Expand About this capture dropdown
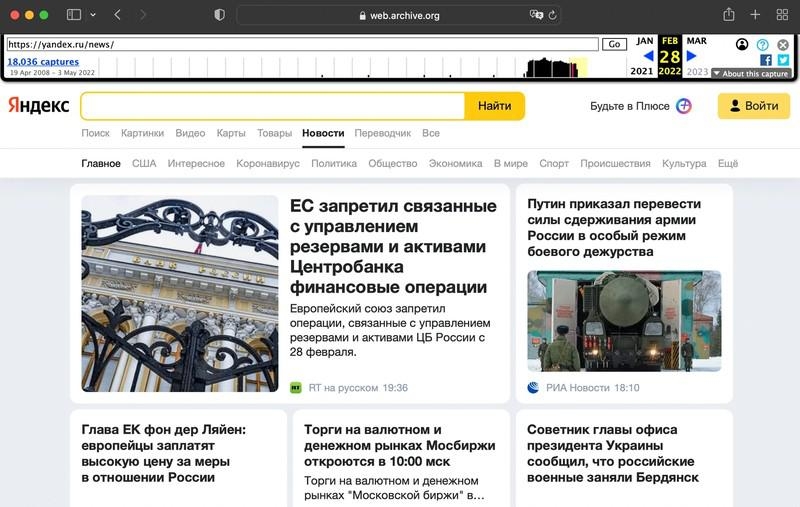 coord(751,73)
